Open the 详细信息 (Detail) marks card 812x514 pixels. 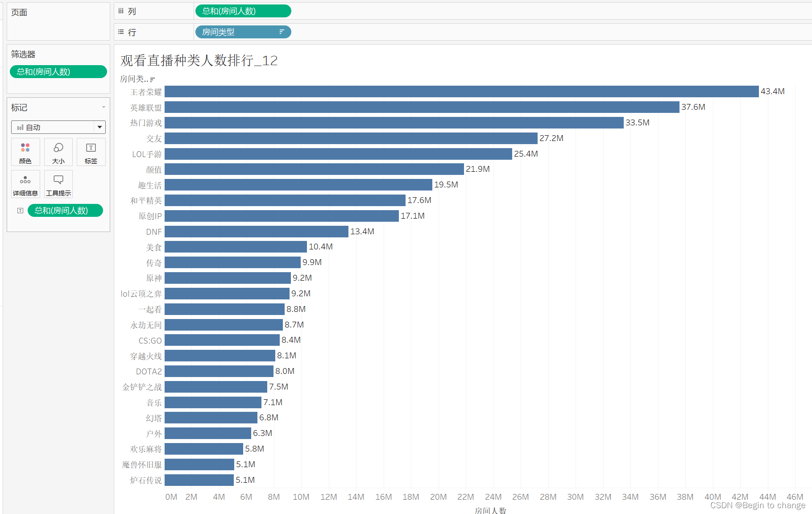pos(25,184)
